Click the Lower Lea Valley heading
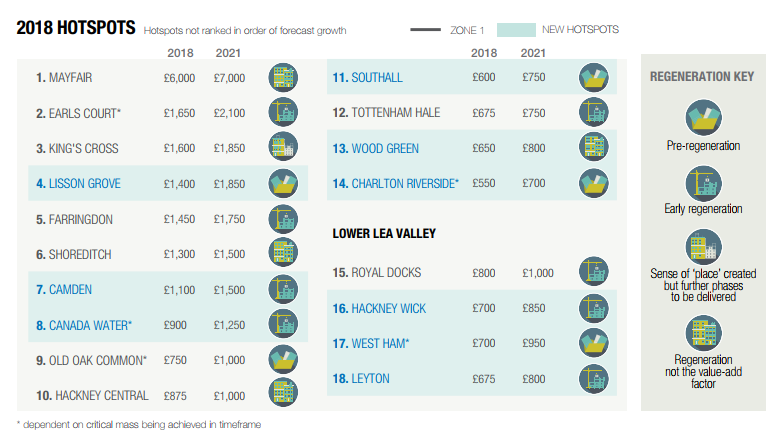This screenshot has height=434, width=776. (x=383, y=233)
